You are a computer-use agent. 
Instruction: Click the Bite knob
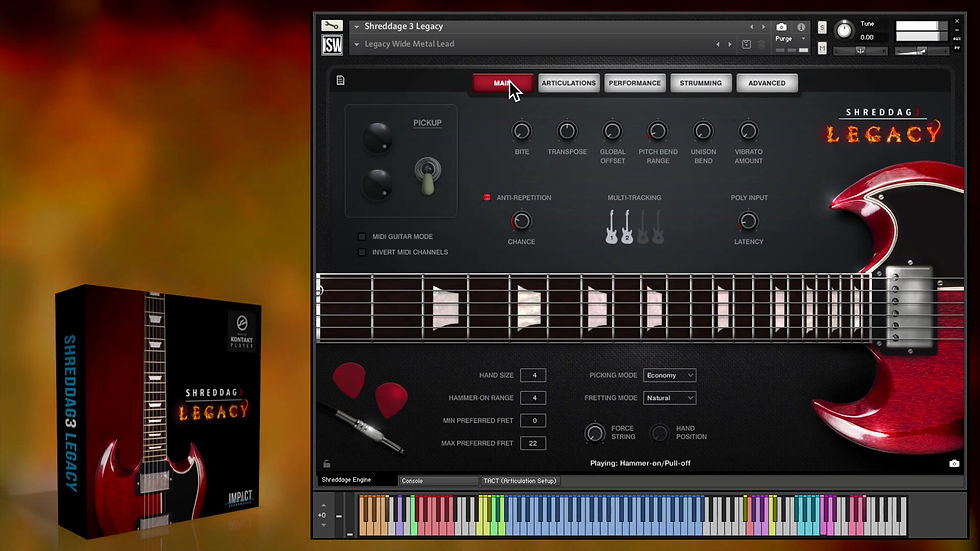[522, 131]
